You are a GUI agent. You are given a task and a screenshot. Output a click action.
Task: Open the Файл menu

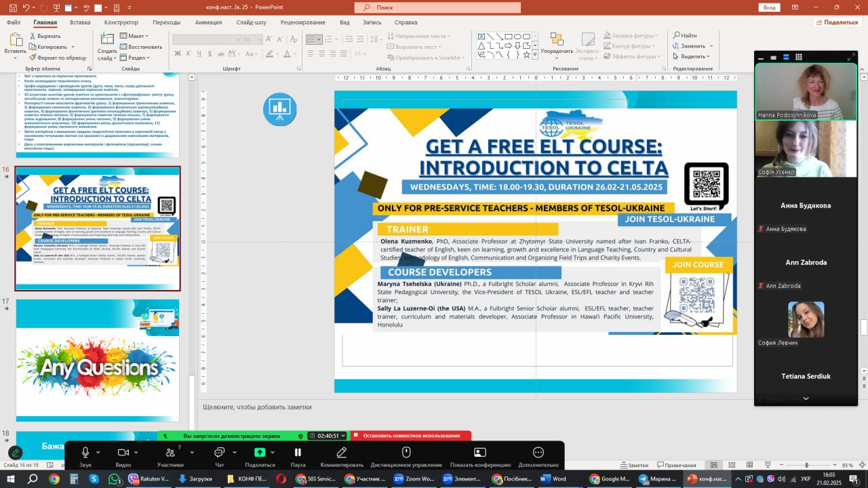[x=13, y=22]
